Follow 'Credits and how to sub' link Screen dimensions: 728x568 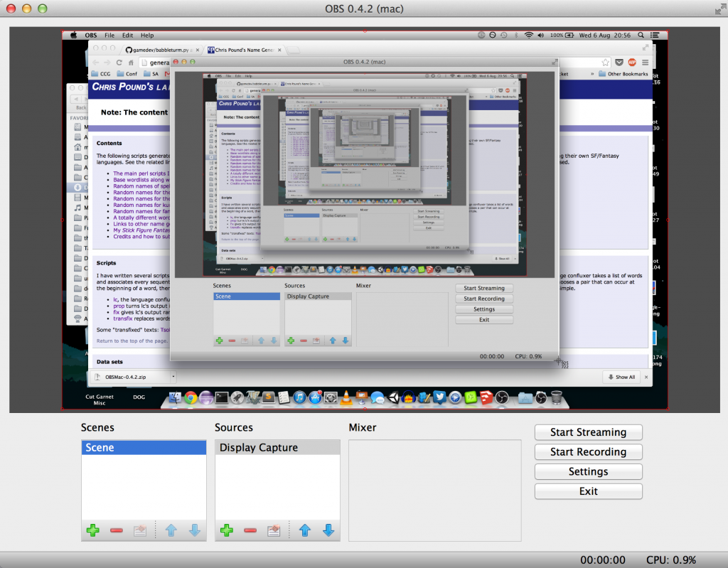(141, 237)
